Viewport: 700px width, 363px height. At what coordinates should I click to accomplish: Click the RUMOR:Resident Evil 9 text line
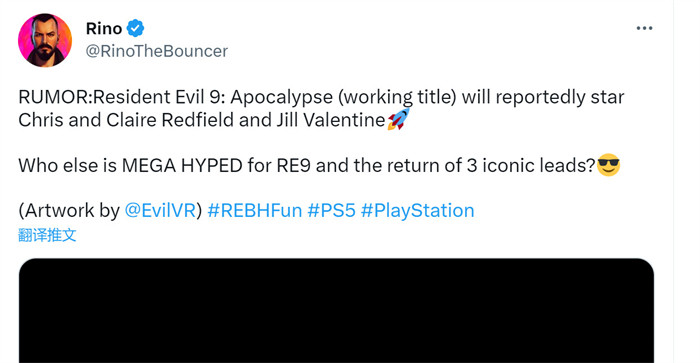tap(321, 97)
